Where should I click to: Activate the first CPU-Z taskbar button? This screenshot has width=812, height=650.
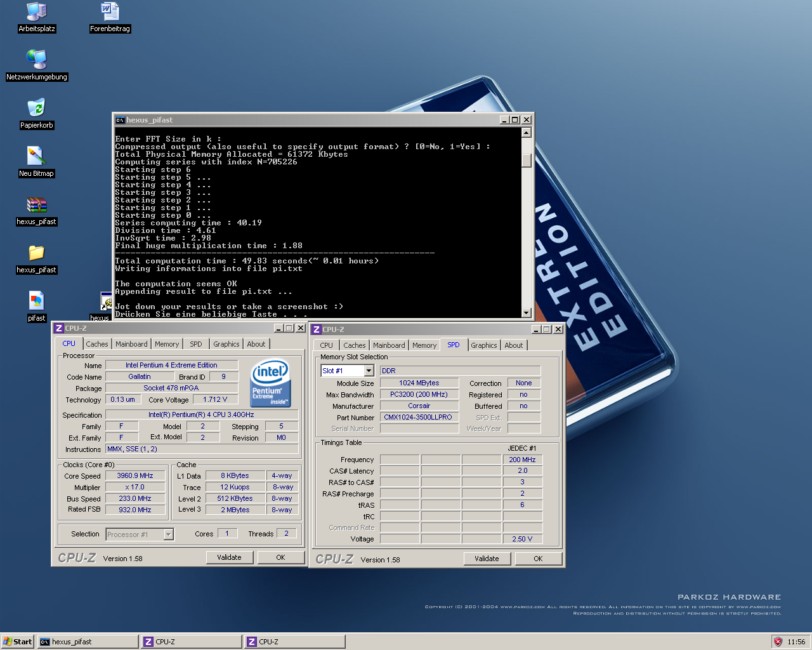(192, 642)
